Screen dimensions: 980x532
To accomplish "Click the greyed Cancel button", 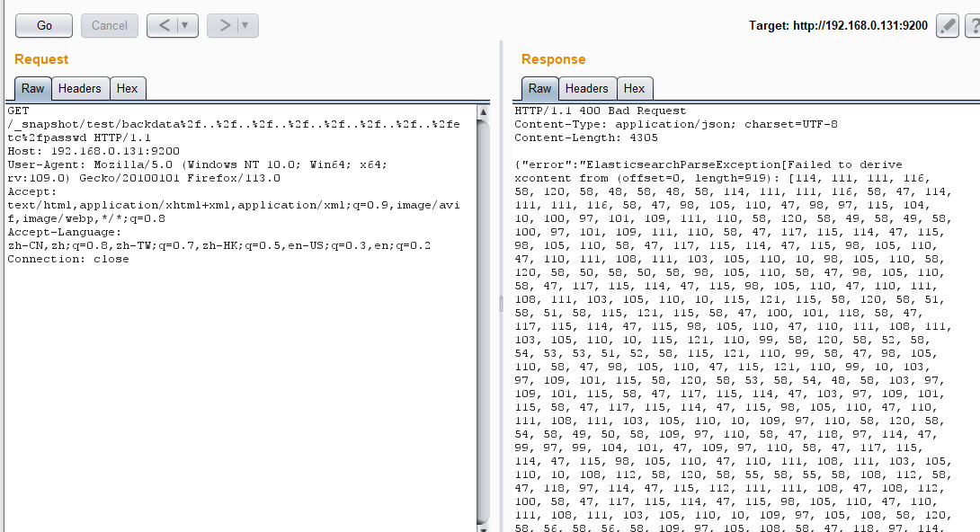I will (110, 25).
